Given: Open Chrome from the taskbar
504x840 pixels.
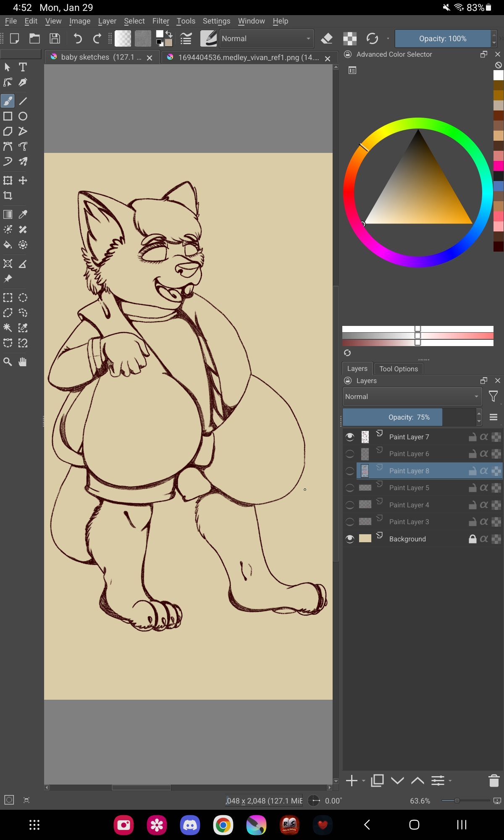Looking at the screenshot, I should point(223,825).
